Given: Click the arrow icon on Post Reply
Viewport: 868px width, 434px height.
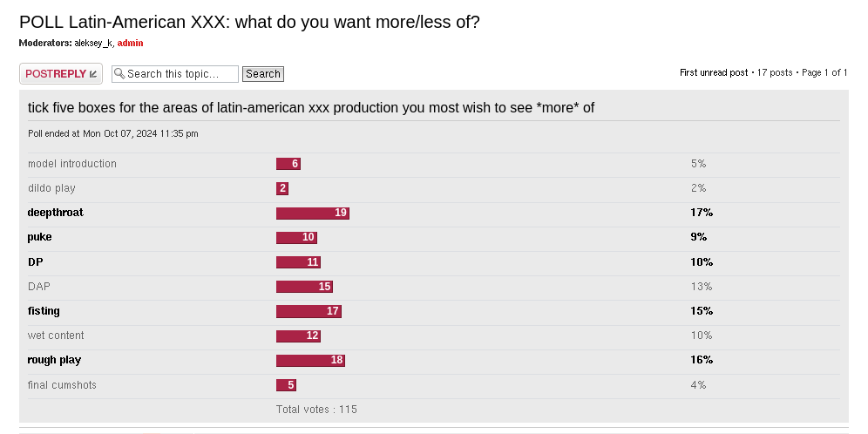Looking at the screenshot, I should pos(94,74).
